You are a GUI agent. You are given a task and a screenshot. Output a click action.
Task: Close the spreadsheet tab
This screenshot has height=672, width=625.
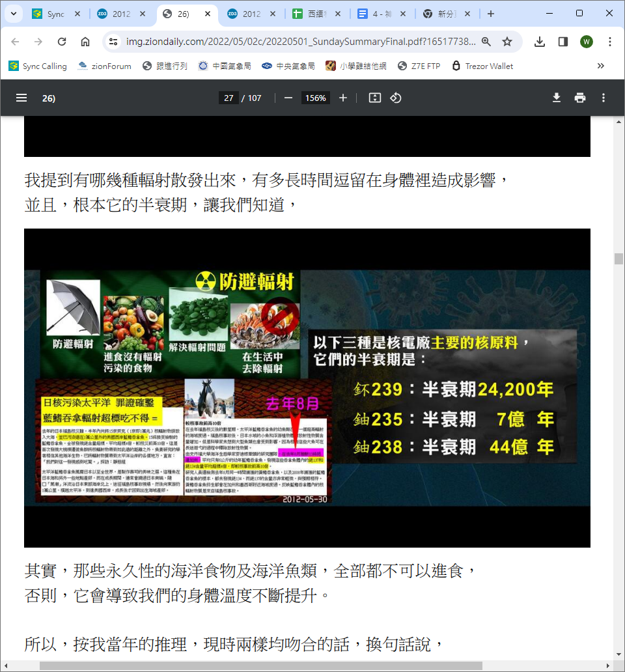[x=338, y=14]
